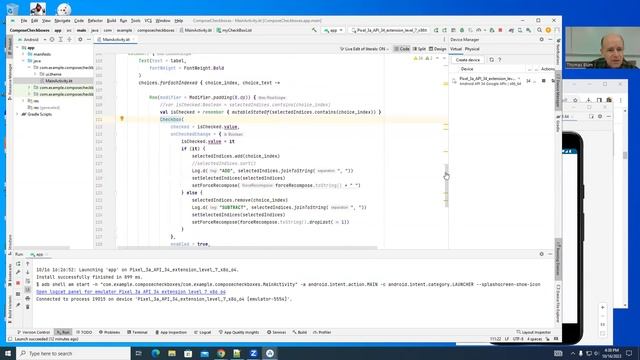
Task: Open Device Manager settings gear
Action: pos(542,40)
